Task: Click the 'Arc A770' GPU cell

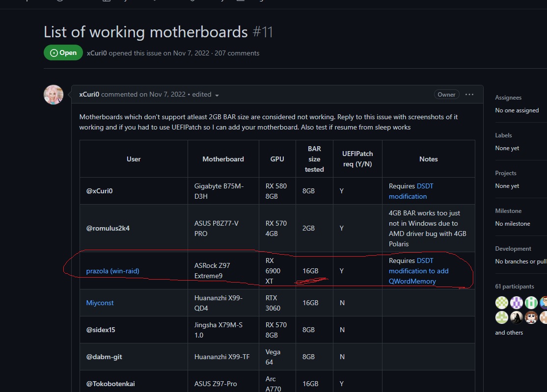Action: coord(277,382)
